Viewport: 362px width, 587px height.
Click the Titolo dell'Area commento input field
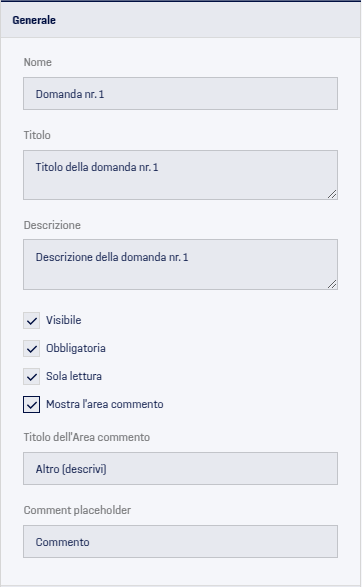pyautogui.click(x=180, y=468)
